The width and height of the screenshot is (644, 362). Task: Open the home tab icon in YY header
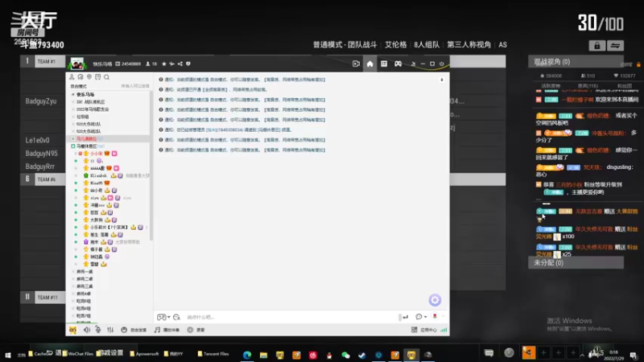(x=369, y=64)
